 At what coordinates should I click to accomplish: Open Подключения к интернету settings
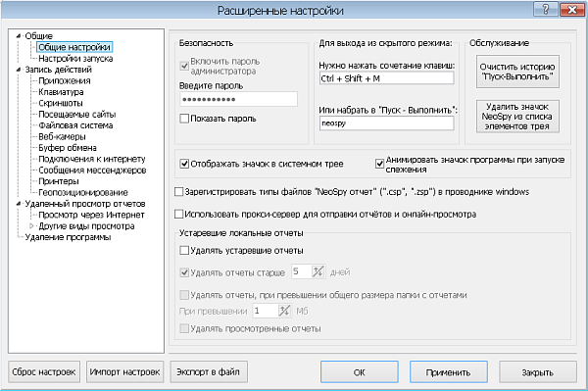point(91,159)
